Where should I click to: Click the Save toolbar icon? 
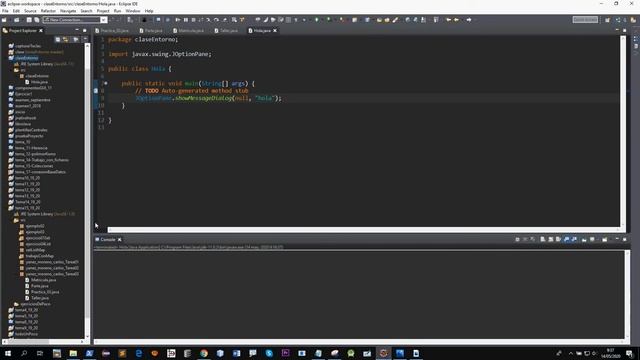[29, 20]
